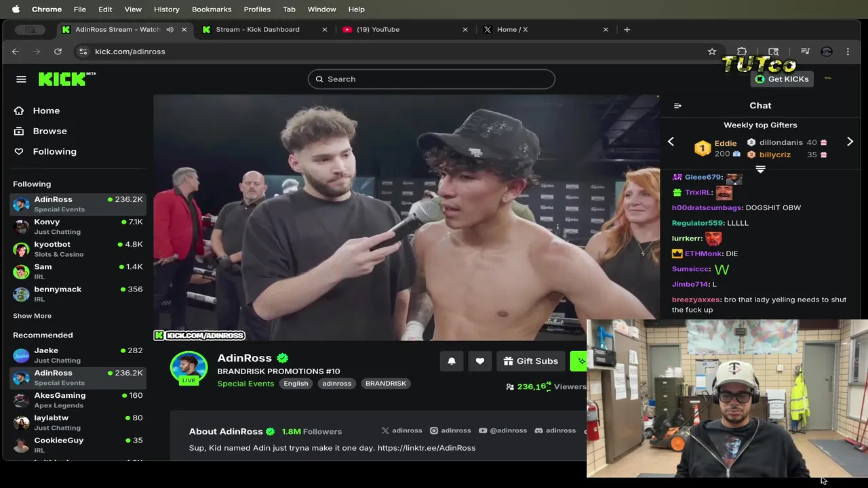The width and height of the screenshot is (868, 488).
Task: Open bennymack channel in Following list
Action: tap(78, 293)
